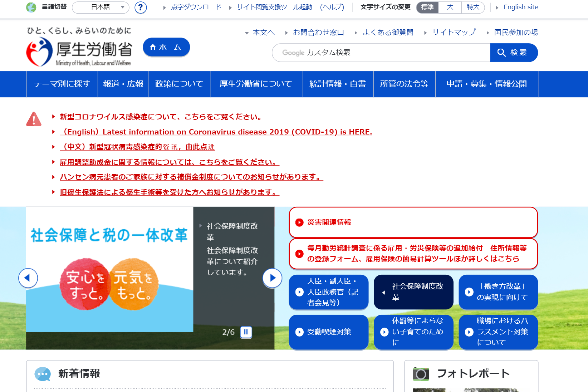Select 標準 text size
This screenshot has width=588, height=392.
(x=427, y=7)
